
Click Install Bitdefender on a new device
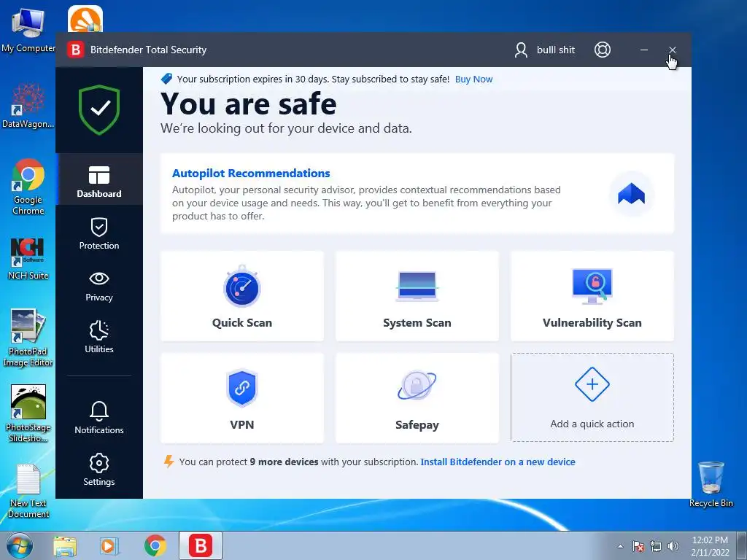[x=498, y=462]
